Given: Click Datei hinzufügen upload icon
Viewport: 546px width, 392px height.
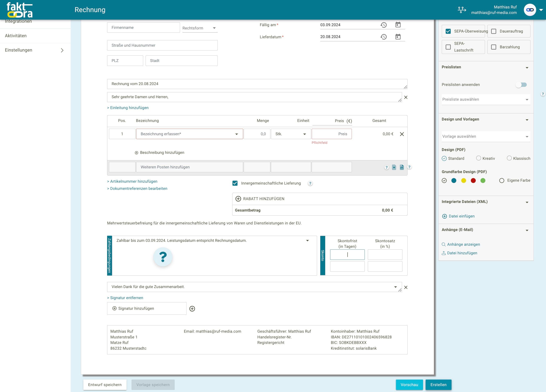Looking at the screenshot, I should click(x=444, y=253).
